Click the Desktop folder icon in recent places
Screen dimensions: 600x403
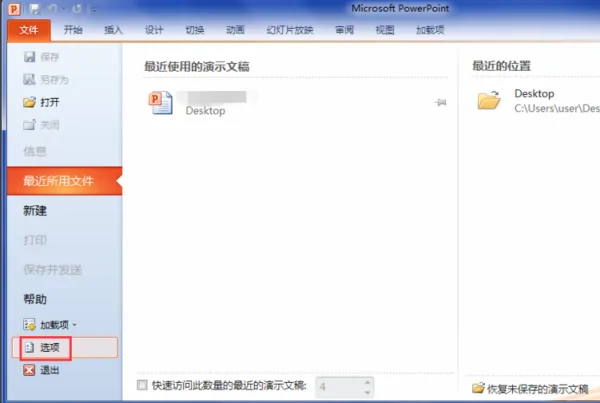489,100
